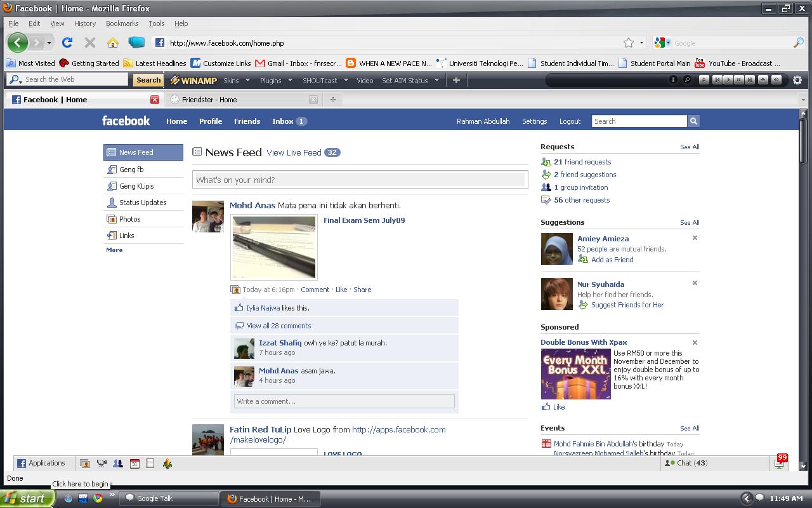Open the list-all-tabs dropdown arrow
The width and height of the screenshot is (812, 508).
tap(803, 100)
